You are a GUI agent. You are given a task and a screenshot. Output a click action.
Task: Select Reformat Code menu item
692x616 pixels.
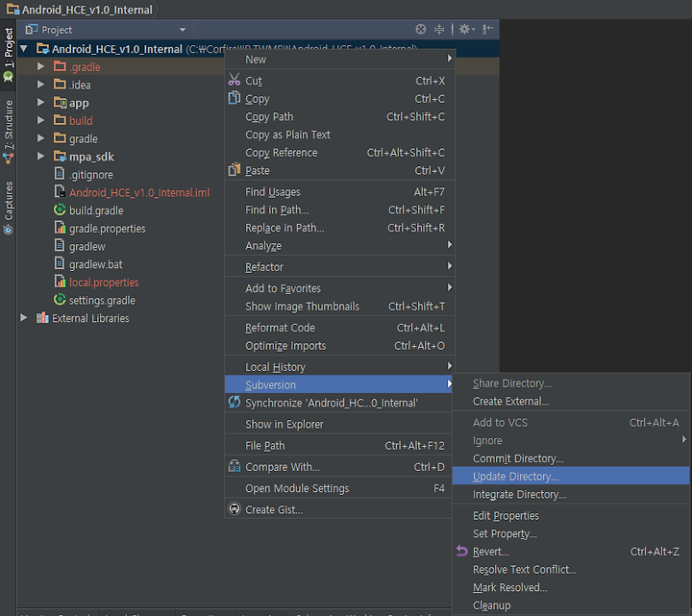point(339,328)
